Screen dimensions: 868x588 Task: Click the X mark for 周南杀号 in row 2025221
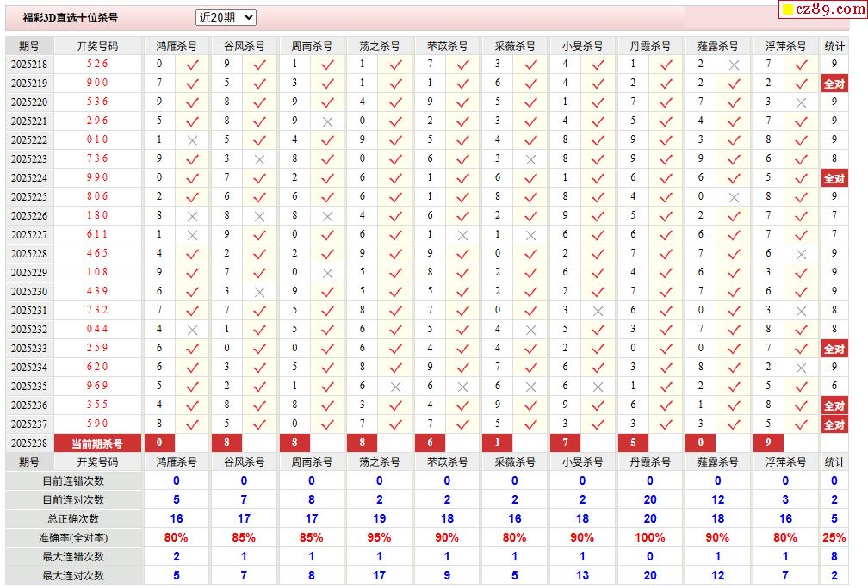click(328, 121)
